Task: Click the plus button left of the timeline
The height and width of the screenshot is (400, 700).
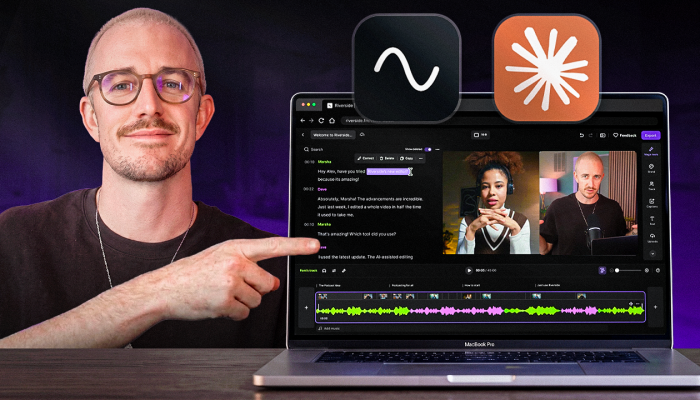Action: [306, 308]
